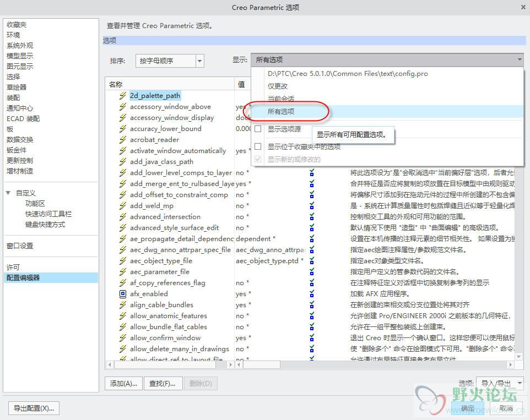Select 快速访问工具栏 under 自定义
Image resolution: width=530 pixels, height=420 pixels.
[x=48, y=214]
